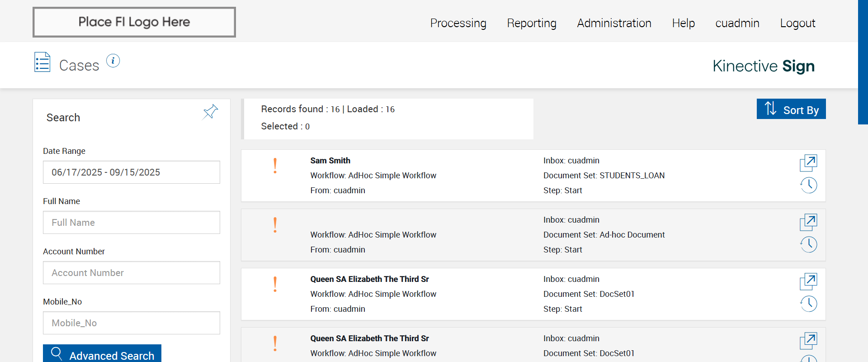Click the Cases info icon
Screen dimensions: 868x362
tap(113, 61)
